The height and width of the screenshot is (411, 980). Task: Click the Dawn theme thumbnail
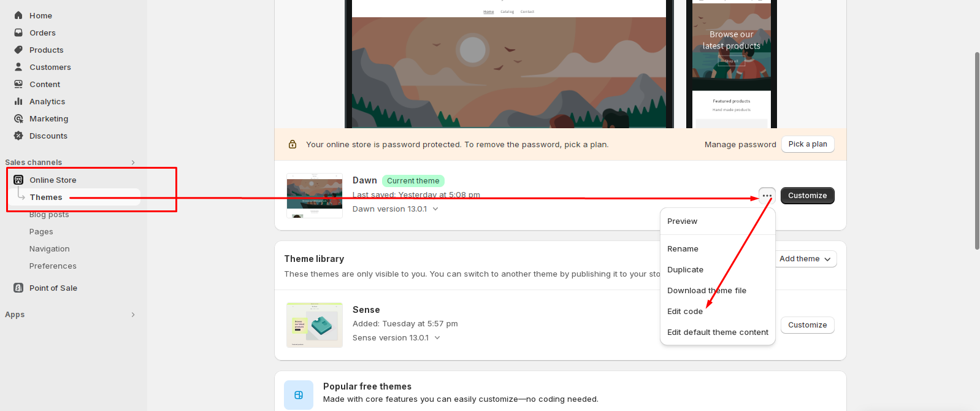click(x=315, y=196)
